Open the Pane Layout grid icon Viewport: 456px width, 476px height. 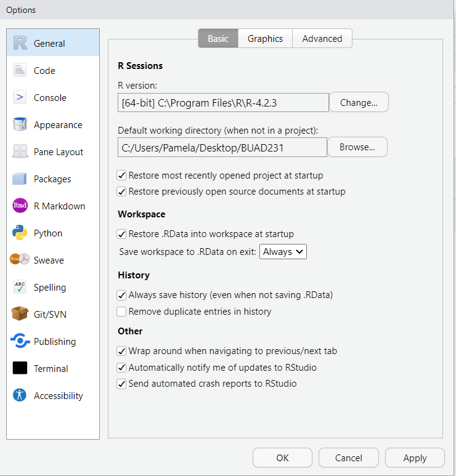20,151
